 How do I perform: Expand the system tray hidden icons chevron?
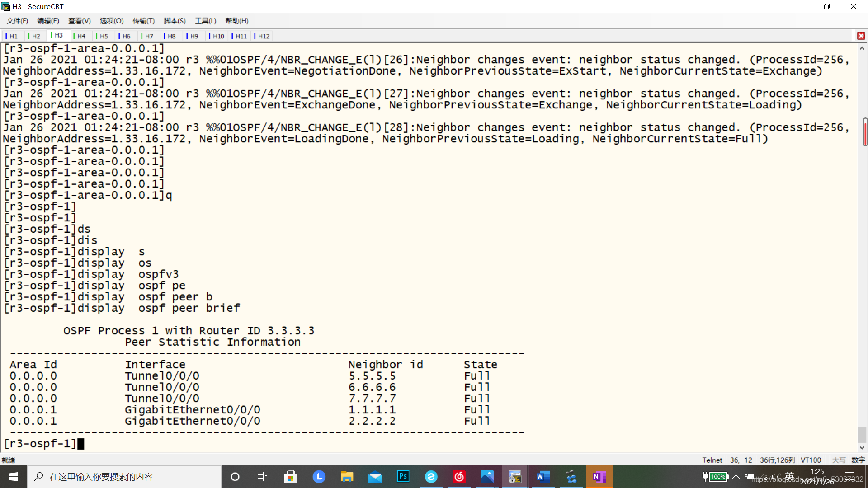(736, 477)
